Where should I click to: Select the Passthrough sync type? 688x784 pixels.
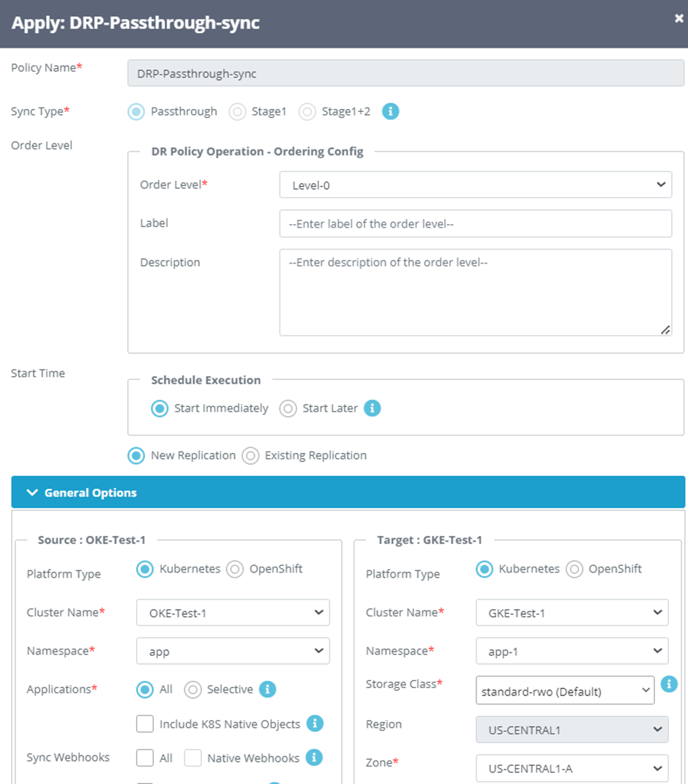[136, 111]
